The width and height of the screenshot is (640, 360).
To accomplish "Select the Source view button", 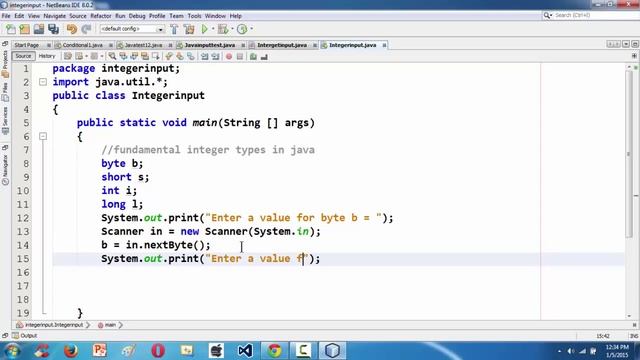I will point(23,56).
